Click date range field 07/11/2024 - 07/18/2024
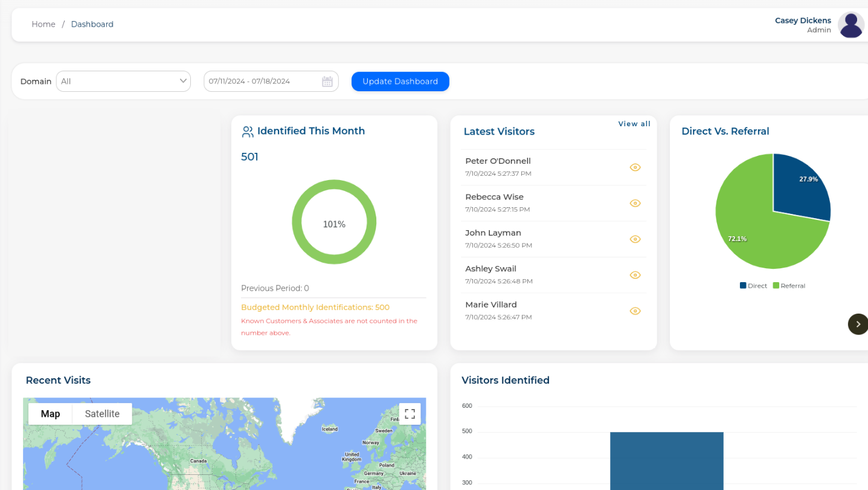 (x=271, y=81)
